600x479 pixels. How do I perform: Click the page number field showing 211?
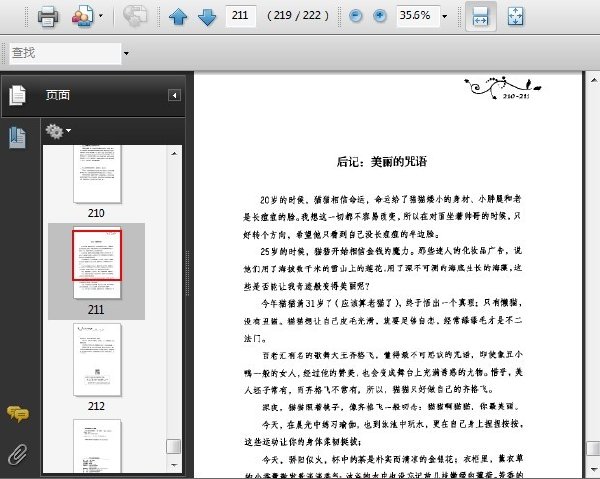point(240,16)
